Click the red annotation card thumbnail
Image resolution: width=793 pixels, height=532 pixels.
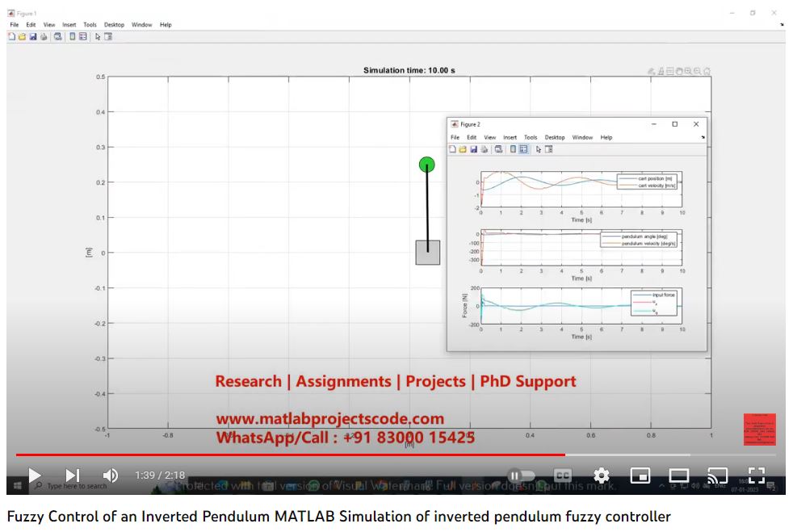click(x=759, y=429)
